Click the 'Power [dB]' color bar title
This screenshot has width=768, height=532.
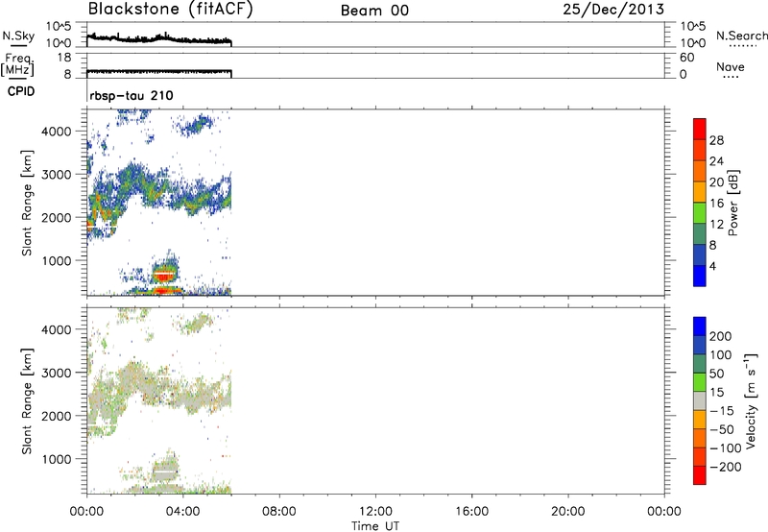[733, 203]
